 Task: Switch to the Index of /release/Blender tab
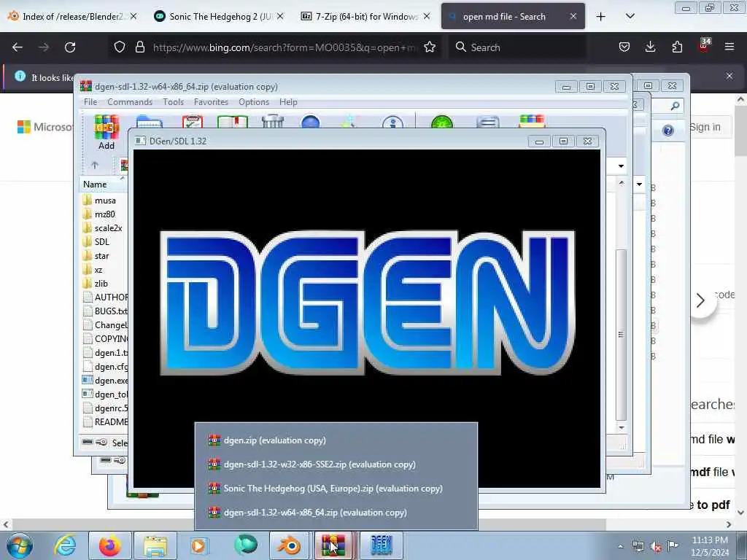[72, 16]
